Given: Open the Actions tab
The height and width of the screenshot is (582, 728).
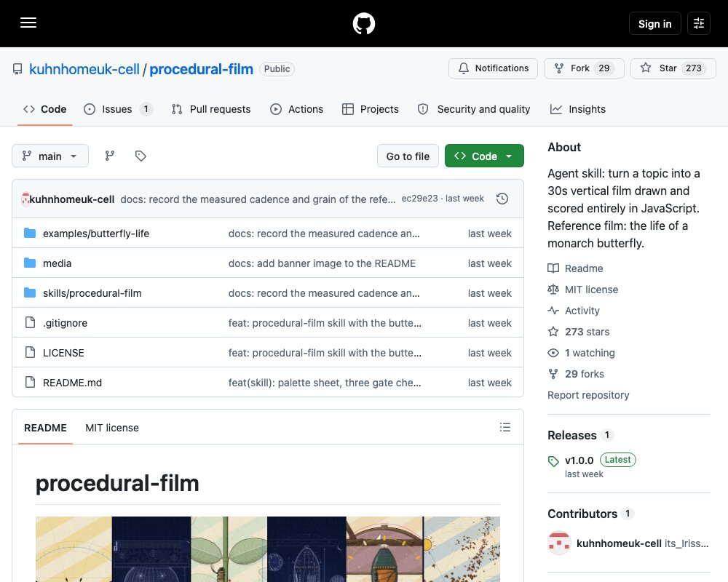Looking at the screenshot, I should click(297, 109).
